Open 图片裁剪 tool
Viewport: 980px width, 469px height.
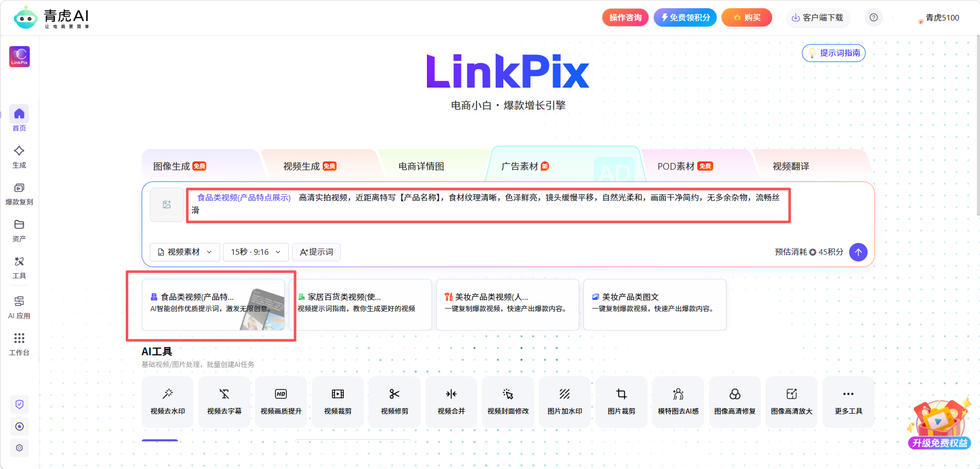pyautogui.click(x=621, y=402)
